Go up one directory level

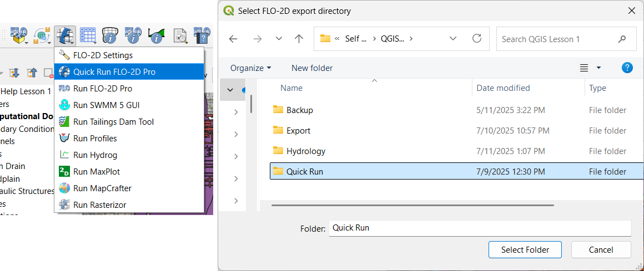[299, 39]
